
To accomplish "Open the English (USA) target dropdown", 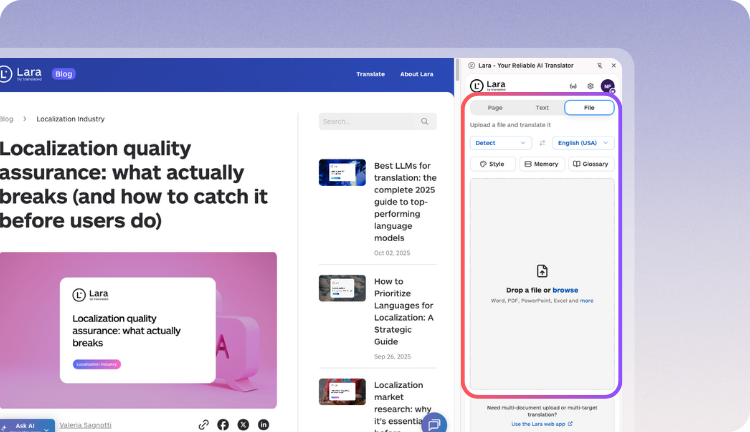I will pos(583,143).
